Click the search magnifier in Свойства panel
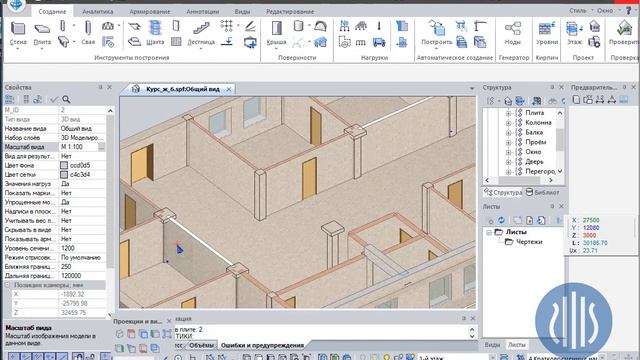This screenshot has height=360, width=640. (x=66, y=99)
